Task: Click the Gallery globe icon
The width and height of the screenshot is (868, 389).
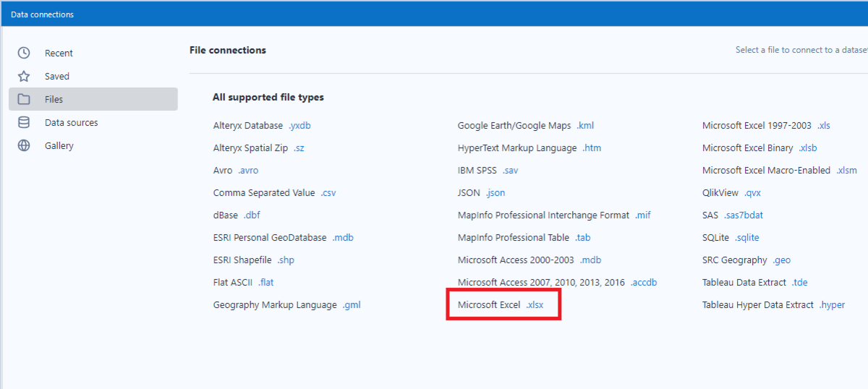Action: point(24,145)
